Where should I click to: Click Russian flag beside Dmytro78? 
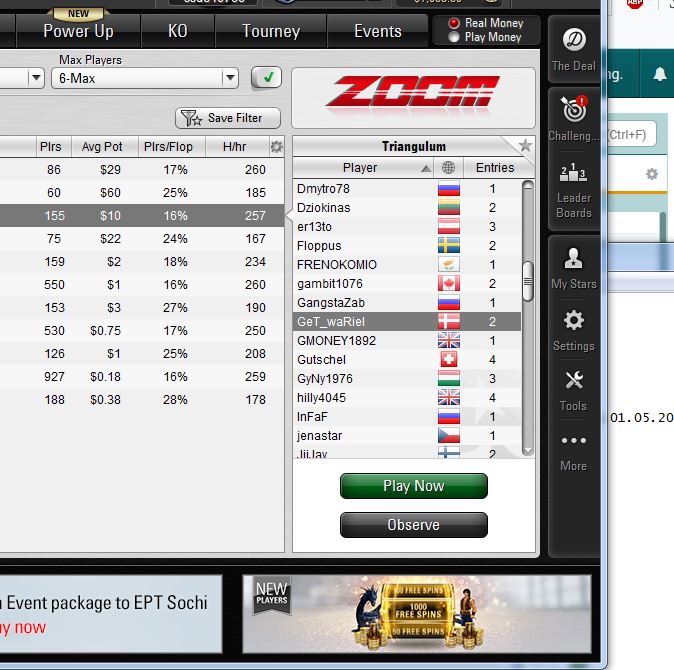coord(449,189)
